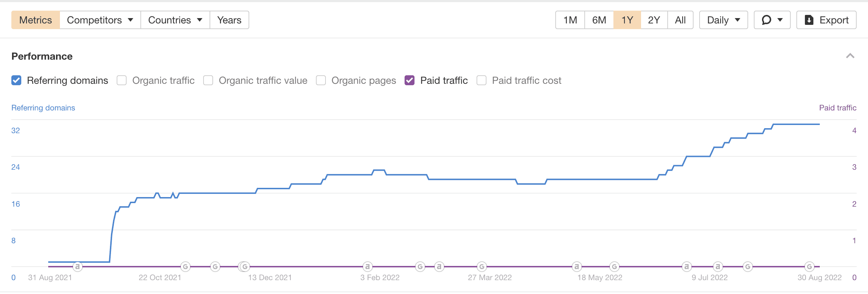This screenshot has height=294, width=868.
Task: Click the Export button label
Action: pos(834,20)
